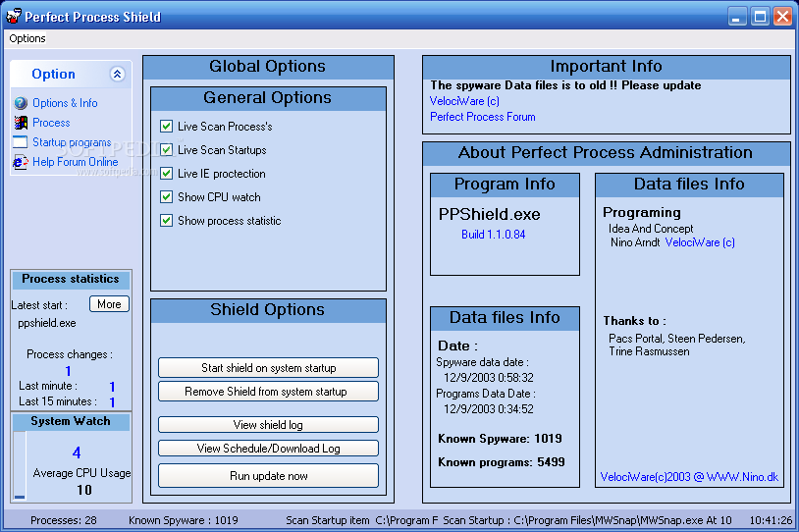This screenshot has width=799, height=532.
Task: Uncheck Show process statistic
Action: (166, 220)
